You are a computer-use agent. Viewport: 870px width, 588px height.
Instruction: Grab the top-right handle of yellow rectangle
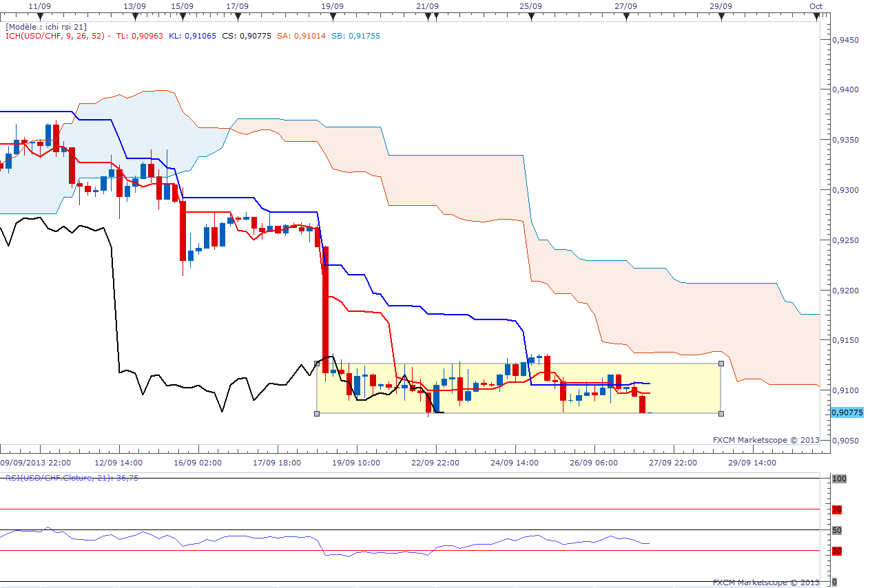721,364
